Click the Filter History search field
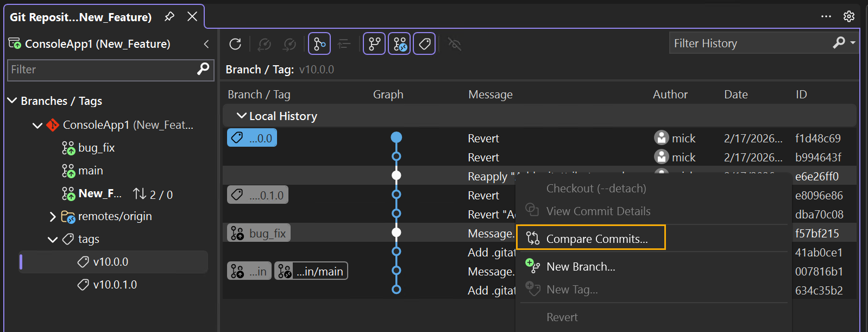 point(750,43)
